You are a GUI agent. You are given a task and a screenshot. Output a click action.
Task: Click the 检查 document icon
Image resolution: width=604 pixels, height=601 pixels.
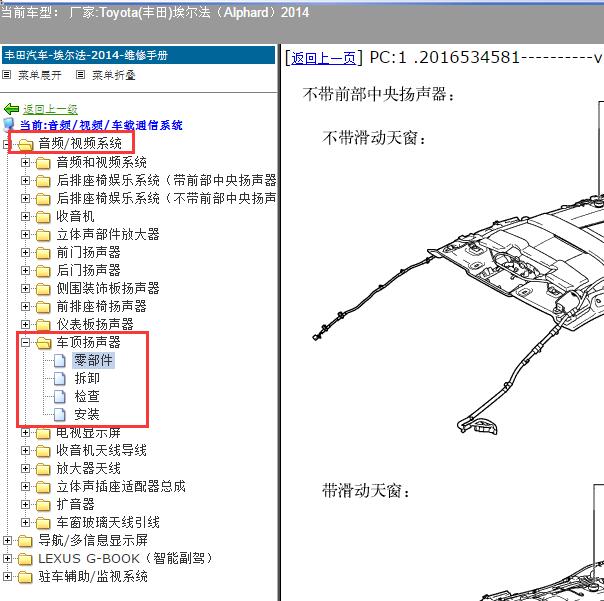(x=60, y=396)
